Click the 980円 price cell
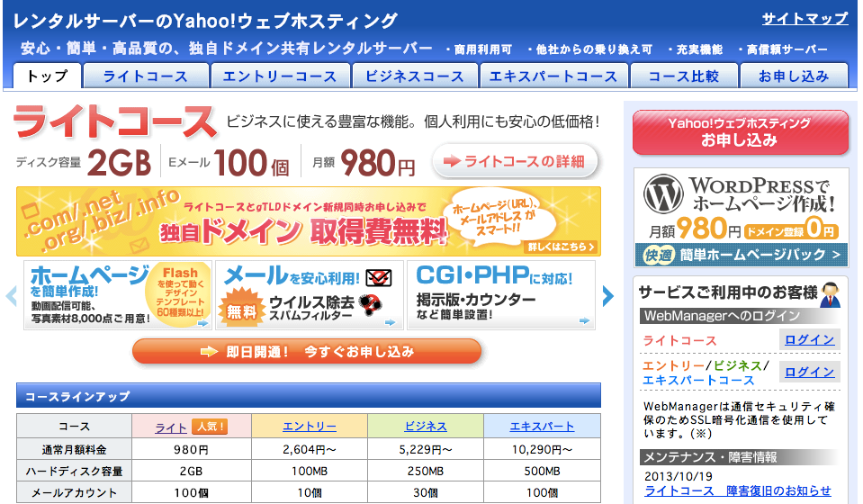Image resolution: width=863 pixels, height=504 pixels. tap(191, 449)
